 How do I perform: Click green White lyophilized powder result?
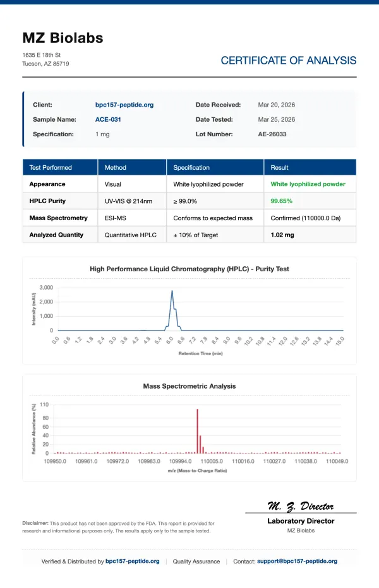(x=308, y=184)
